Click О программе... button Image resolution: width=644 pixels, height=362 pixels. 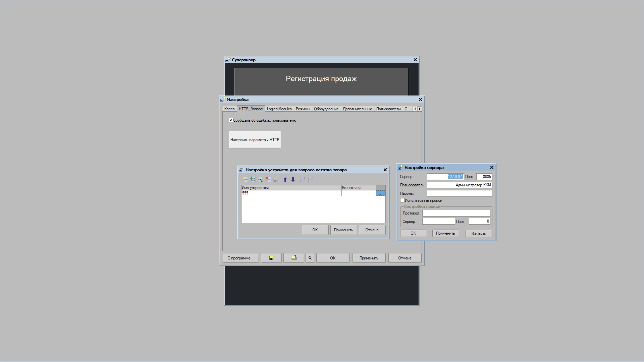pyautogui.click(x=240, y=258)
